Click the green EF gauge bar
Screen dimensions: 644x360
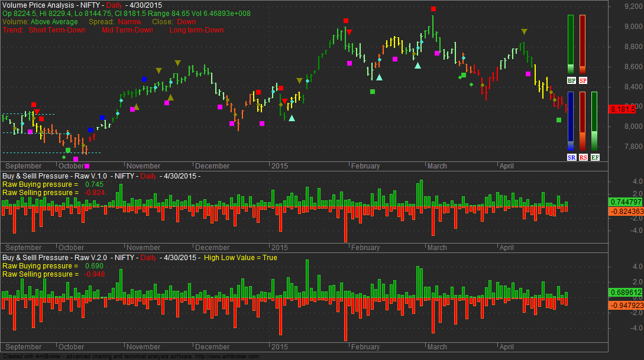tap(594, 122)
